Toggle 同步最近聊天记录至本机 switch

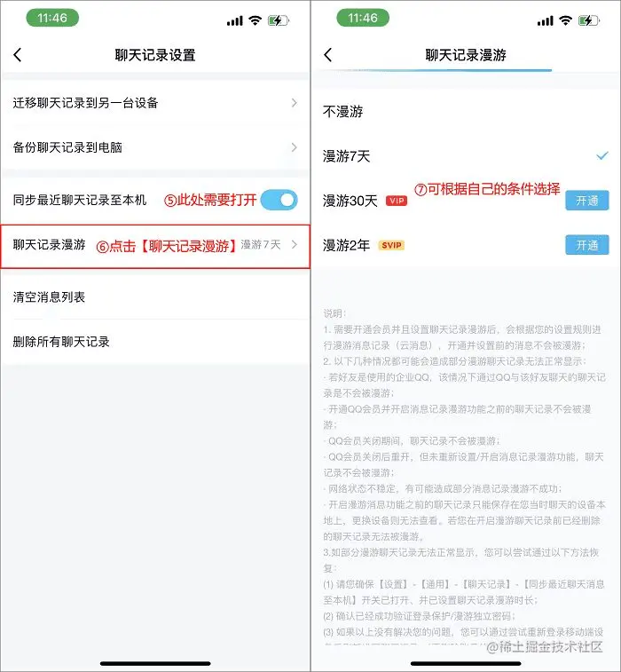pyautogui.click(x=279, y=200)
